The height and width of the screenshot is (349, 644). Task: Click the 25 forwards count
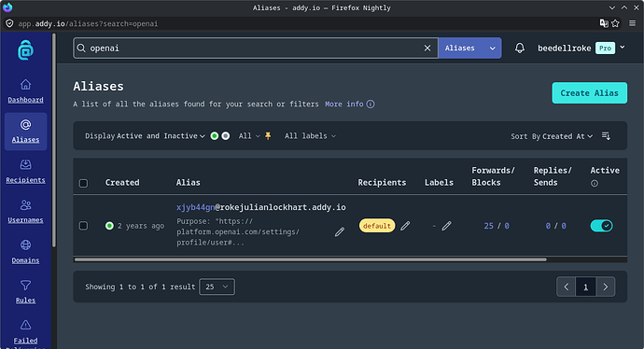click(488, 226)
